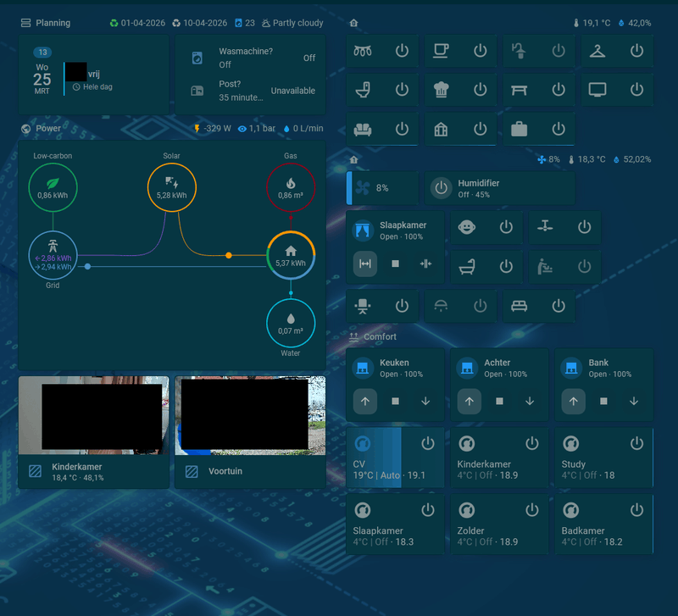678x616 pixels.
Task: Click the Keuken blind icon
Action: pos(363,368)
